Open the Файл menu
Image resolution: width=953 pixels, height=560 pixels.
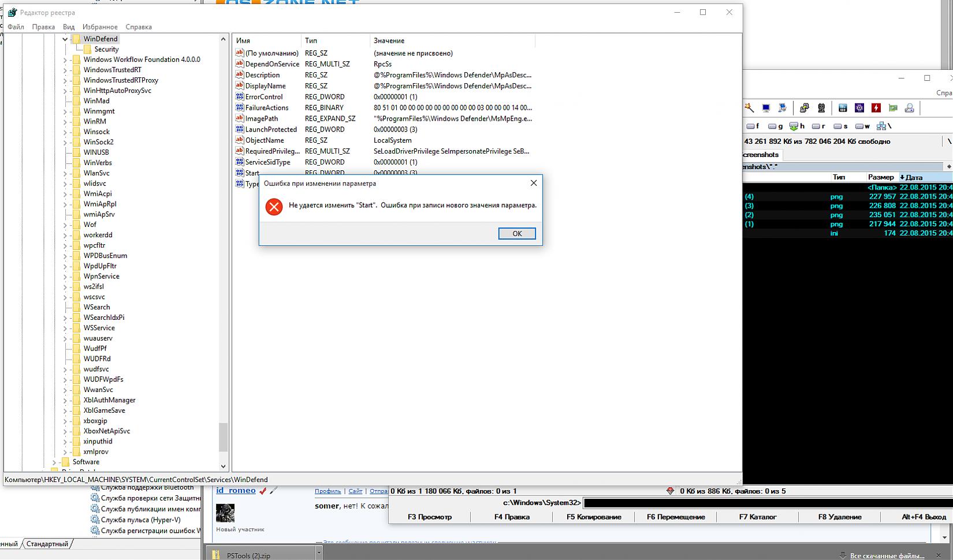[x=16, y=27]
